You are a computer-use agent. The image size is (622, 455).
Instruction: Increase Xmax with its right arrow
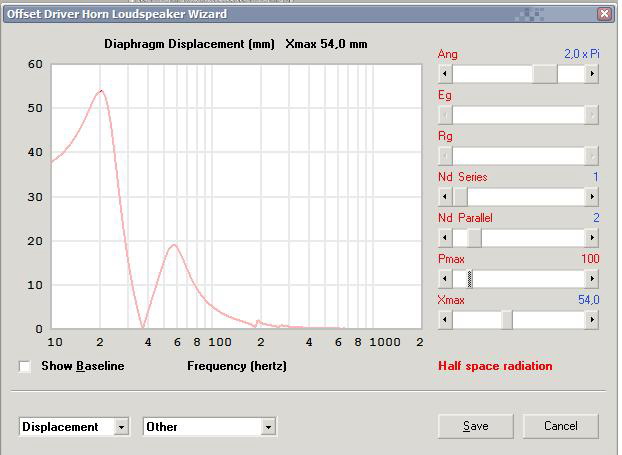point(592,320)
